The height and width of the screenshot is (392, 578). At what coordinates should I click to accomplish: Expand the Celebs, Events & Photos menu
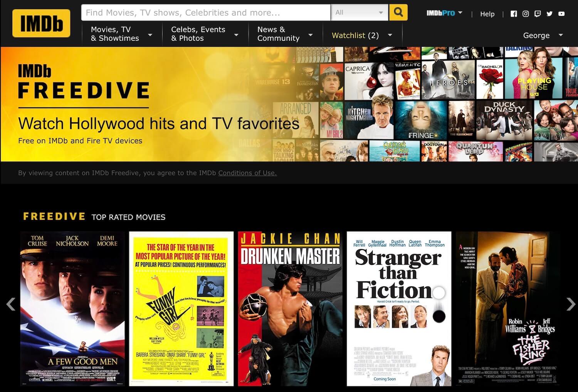(205, 34)
